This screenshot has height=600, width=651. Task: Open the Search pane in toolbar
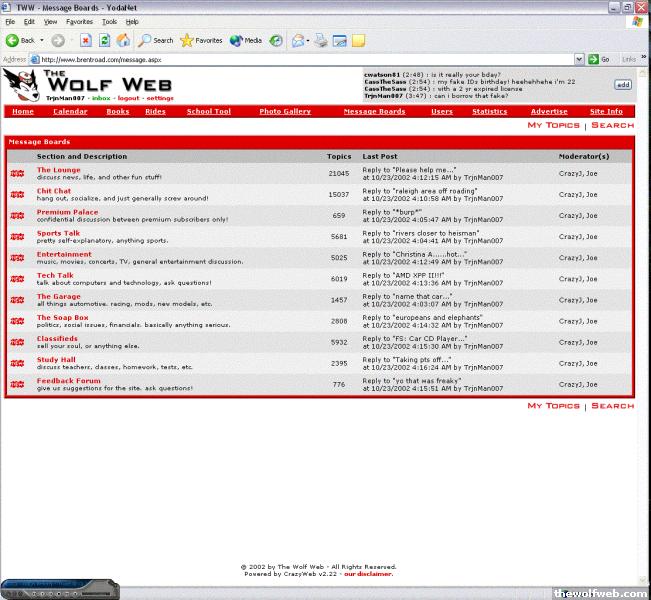pos(155,40)
